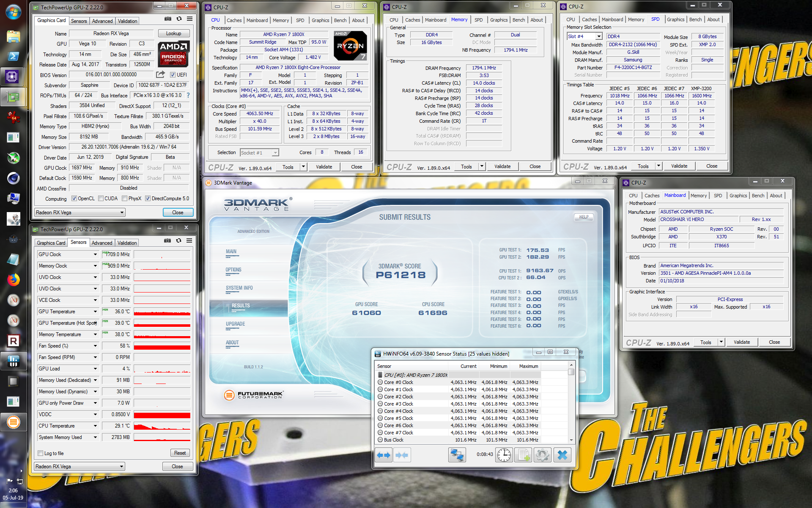Toggle the CUDA computing checkbox
The width and height of the screenshot is (812, 508).
pyautogui.click(x=101, y=199)
